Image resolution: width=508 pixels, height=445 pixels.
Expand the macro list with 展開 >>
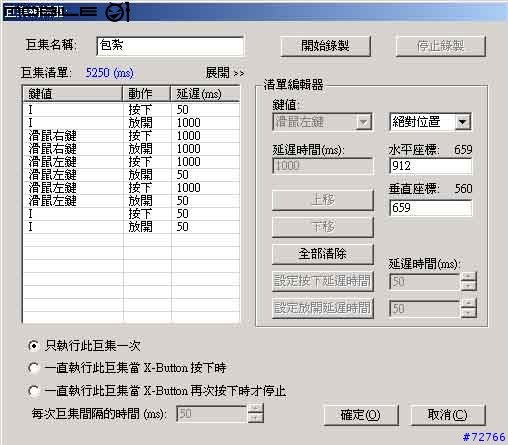225,73
